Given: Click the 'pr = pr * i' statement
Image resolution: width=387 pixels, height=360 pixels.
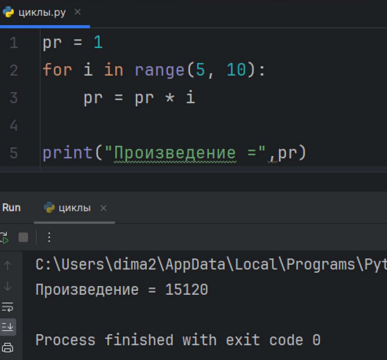Looking at the screenshot, I should pyautogui.click(x=139, y=98).
